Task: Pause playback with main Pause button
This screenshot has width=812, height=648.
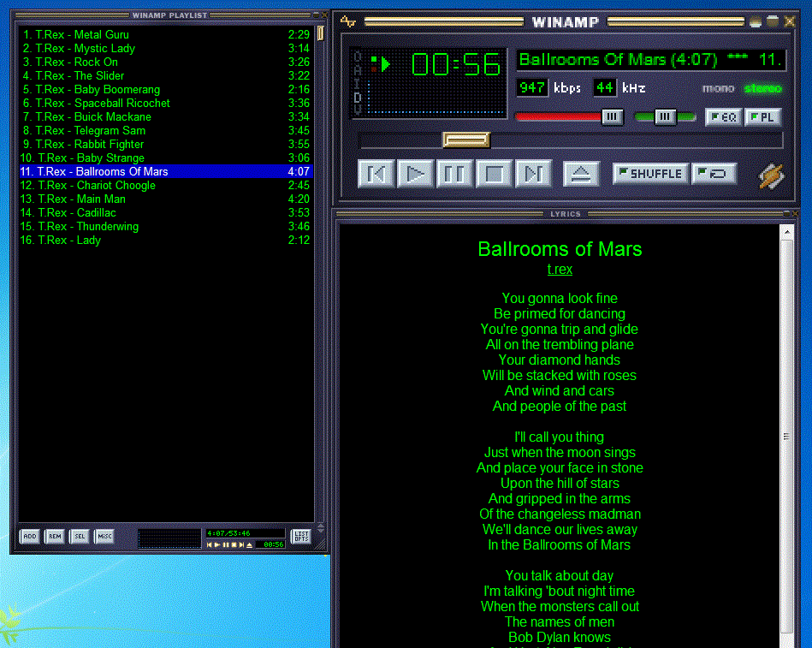Action: click(x=454, y=174)
